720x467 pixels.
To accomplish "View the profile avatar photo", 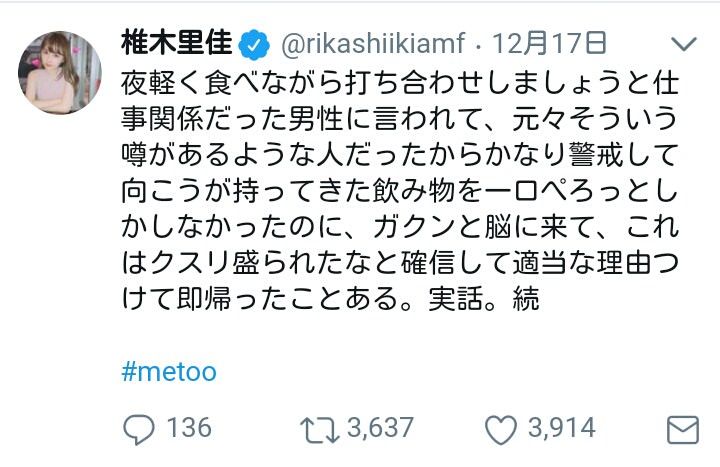I will tap(60, 72).
